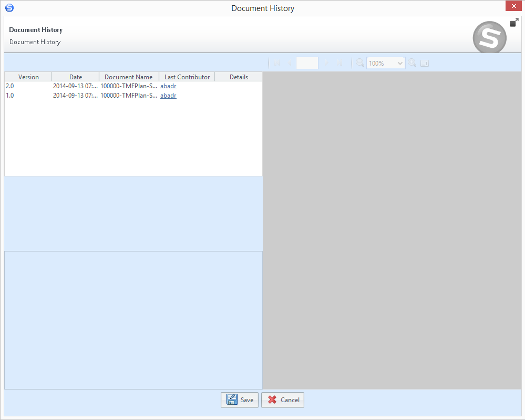The height and width of the screenshot is (420, 525).
Task: Click the Save button
Action: coord(240,400)
